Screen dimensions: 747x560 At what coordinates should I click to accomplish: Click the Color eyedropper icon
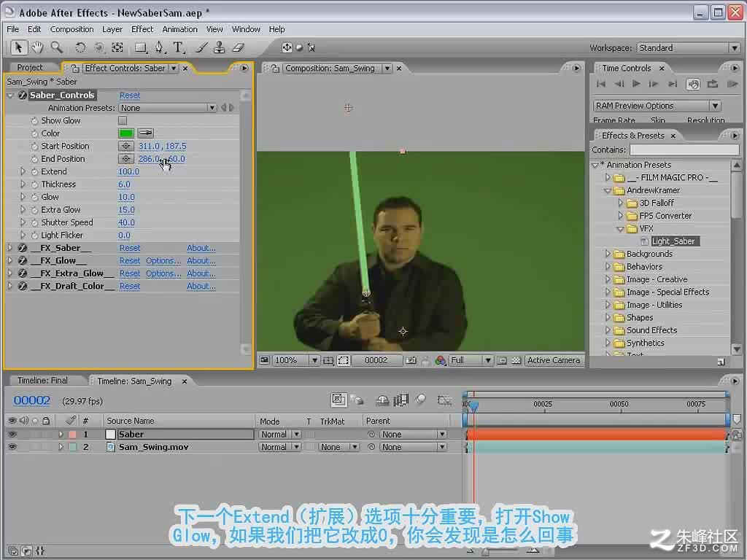click(146, 133)
